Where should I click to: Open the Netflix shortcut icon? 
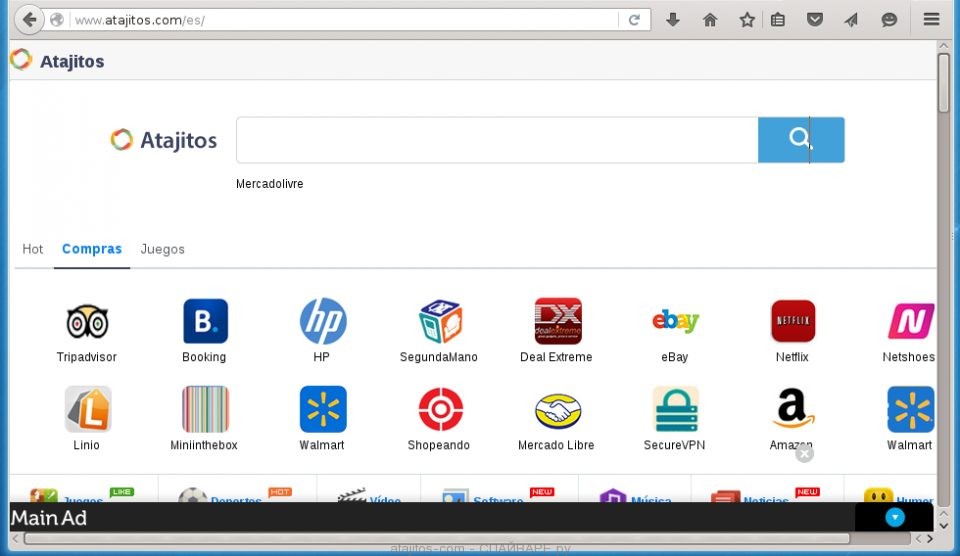(792, 322)
